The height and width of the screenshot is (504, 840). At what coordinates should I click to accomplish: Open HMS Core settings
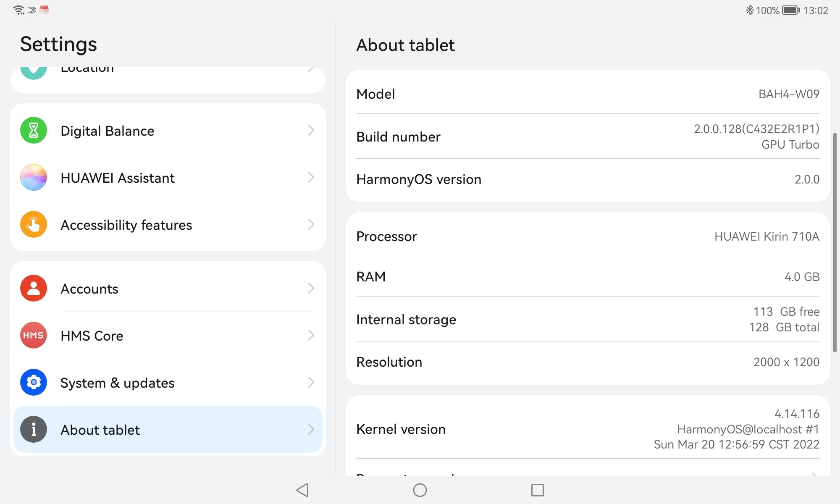point(168,335)
